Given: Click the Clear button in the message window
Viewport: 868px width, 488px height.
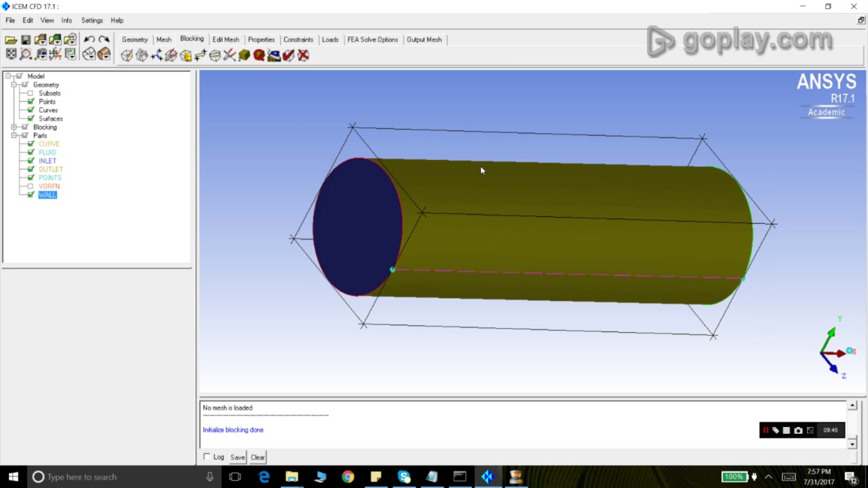Looking at the screenshot, I should (x=258, y=457).
